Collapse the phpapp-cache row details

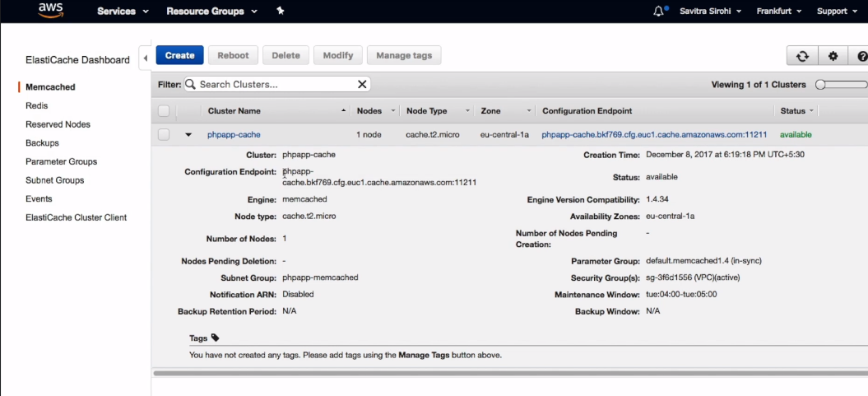pyautogui.click(x=188, y=134)
